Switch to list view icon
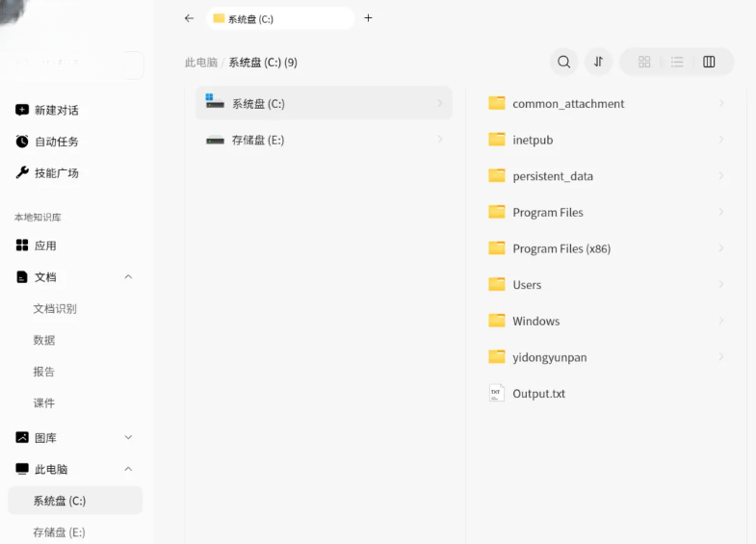Screen dimensions: 756x544 point(677,62)
